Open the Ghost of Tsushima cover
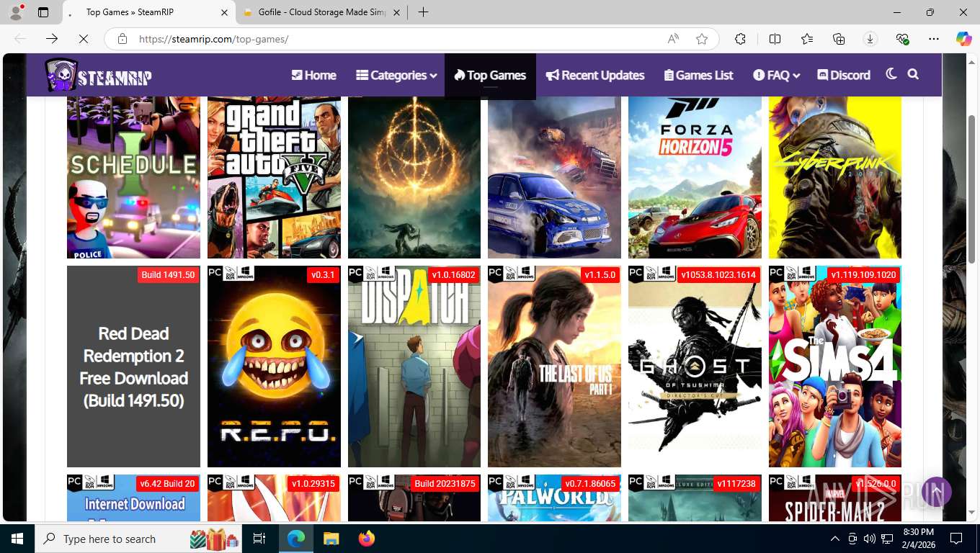The image size is (980, 553). click(x=695, y=367)
